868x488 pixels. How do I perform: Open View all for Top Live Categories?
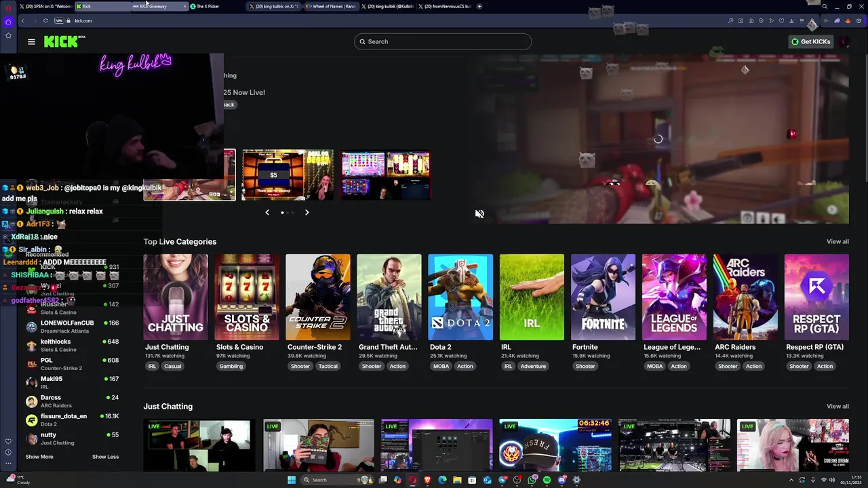pos(837,241)
